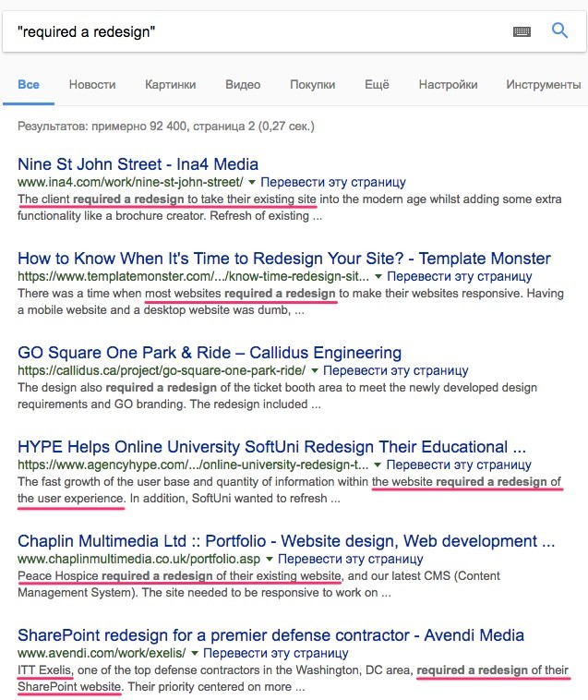Open the Инструменты search tools
Screen dimensions: 588x700
pyautogui.click(x=543, y=84)
